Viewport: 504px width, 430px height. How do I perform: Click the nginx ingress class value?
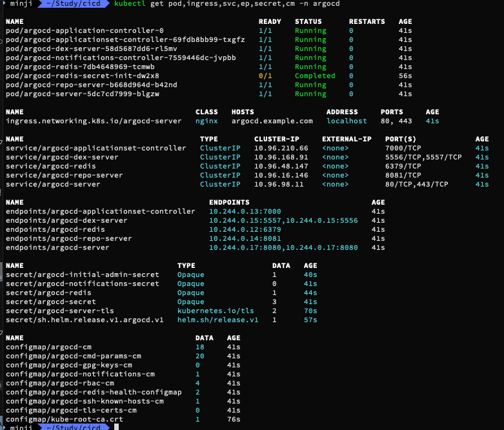point(207,121)
